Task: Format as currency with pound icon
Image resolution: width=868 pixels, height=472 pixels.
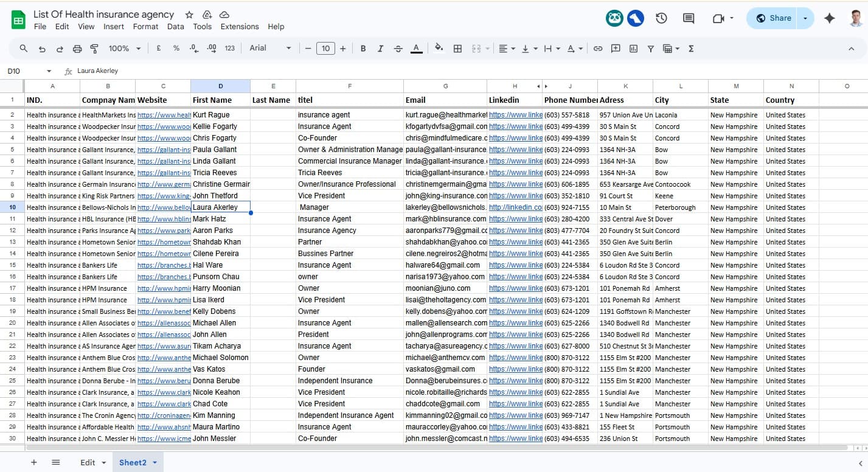Action: 159,49
